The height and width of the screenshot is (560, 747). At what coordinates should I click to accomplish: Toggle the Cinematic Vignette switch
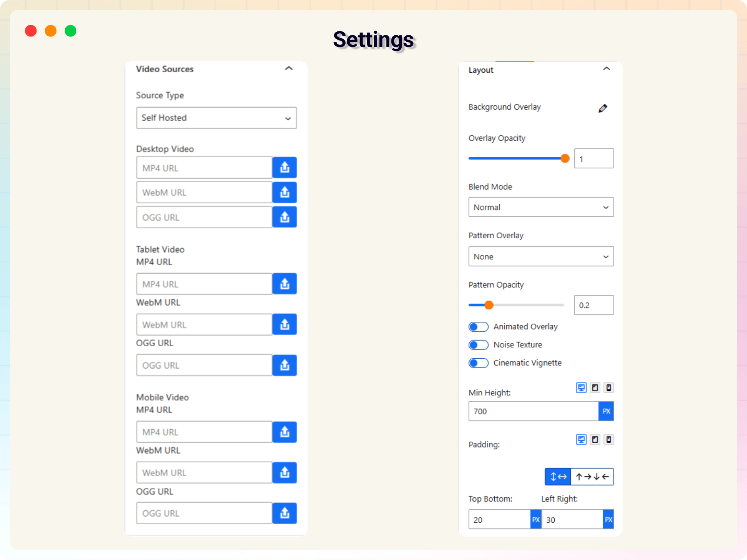pos(478,363)
